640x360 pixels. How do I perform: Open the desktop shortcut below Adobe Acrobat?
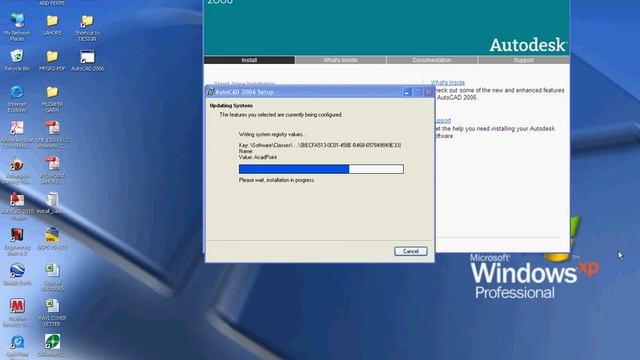pos(17,171)
